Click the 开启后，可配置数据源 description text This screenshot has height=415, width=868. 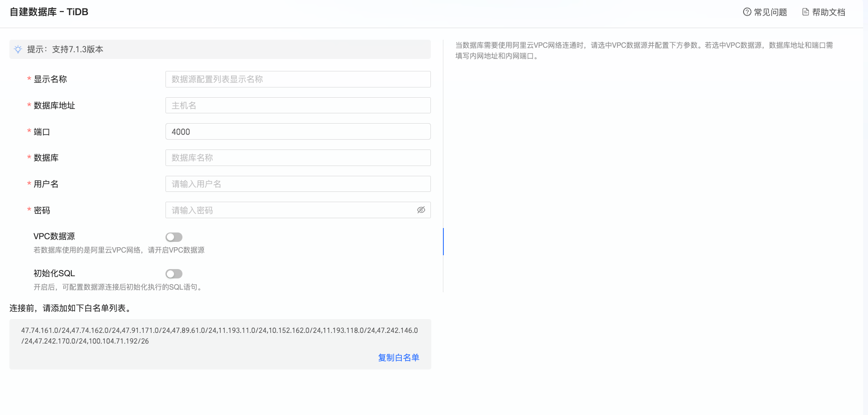click(119, 287)
